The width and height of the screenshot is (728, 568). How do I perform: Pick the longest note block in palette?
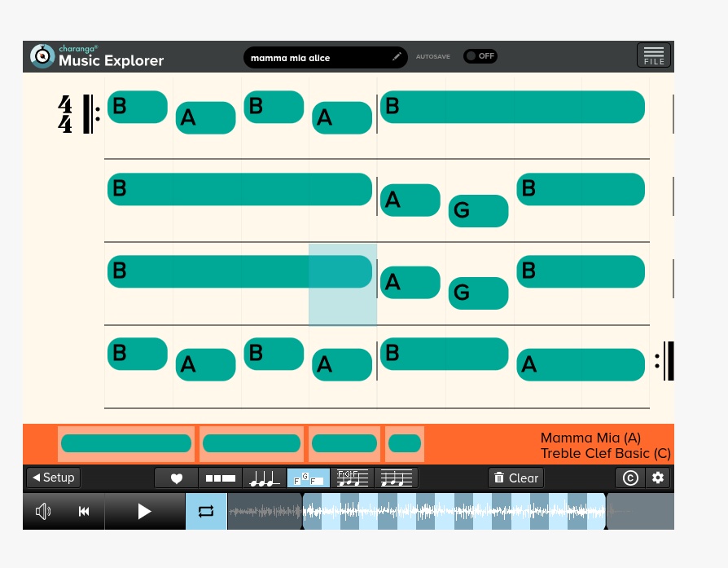(x=126, y=444)
